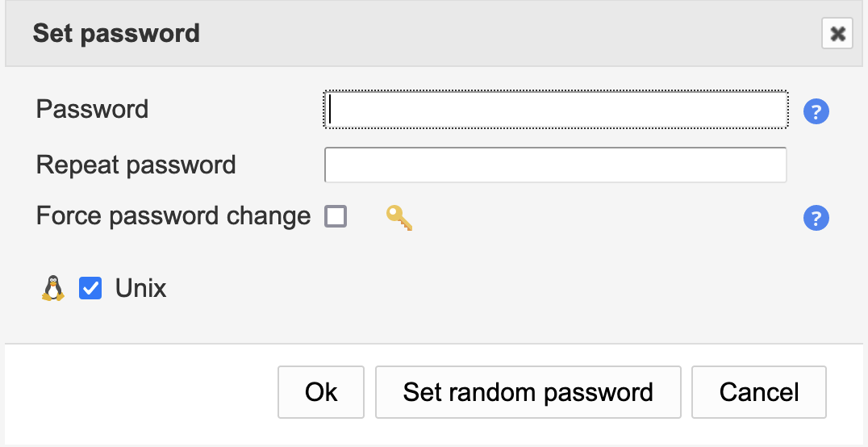The image size is (868, 447).
Task: Click the golden key icon
Action: 399,217
